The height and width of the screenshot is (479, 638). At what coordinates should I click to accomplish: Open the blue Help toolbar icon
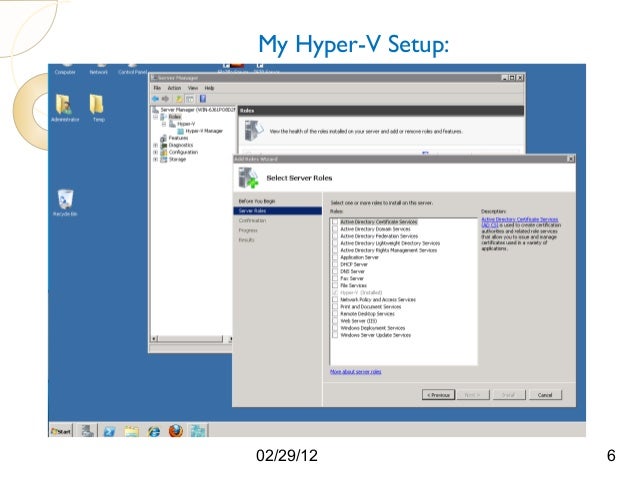(x=203, y=99)
